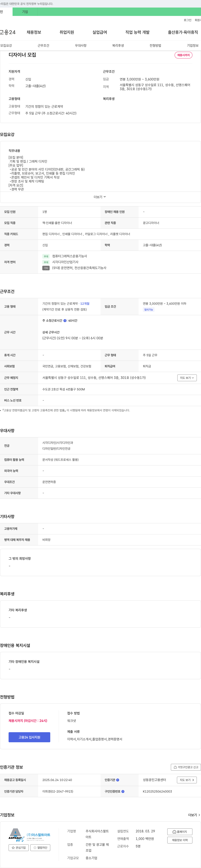This screenshot has width=201, height=868.
Task: Click the 구인인증번호 help info icon
Action: pyautogui.click(x=123, y=792)
